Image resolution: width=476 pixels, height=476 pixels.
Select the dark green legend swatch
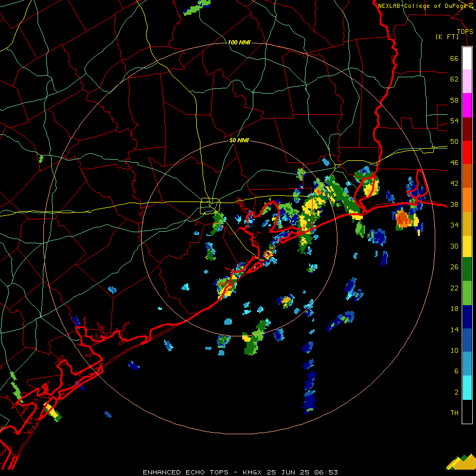[467, 269]
